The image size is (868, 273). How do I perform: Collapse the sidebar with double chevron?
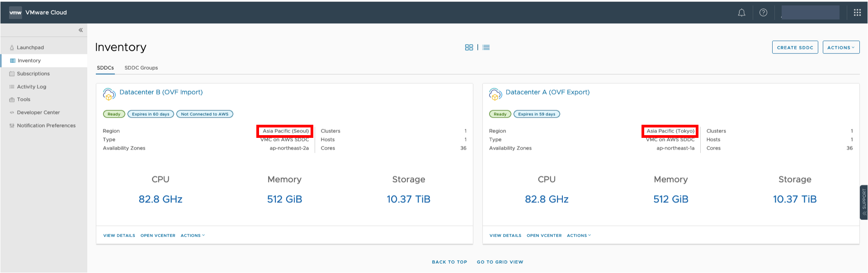80,30
